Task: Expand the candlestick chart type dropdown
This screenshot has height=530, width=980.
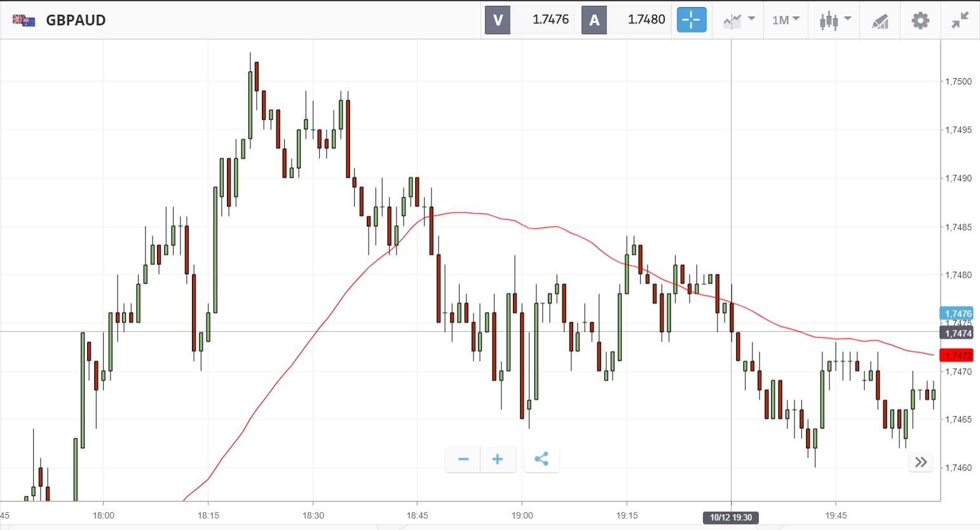Action: pos(835,20)
